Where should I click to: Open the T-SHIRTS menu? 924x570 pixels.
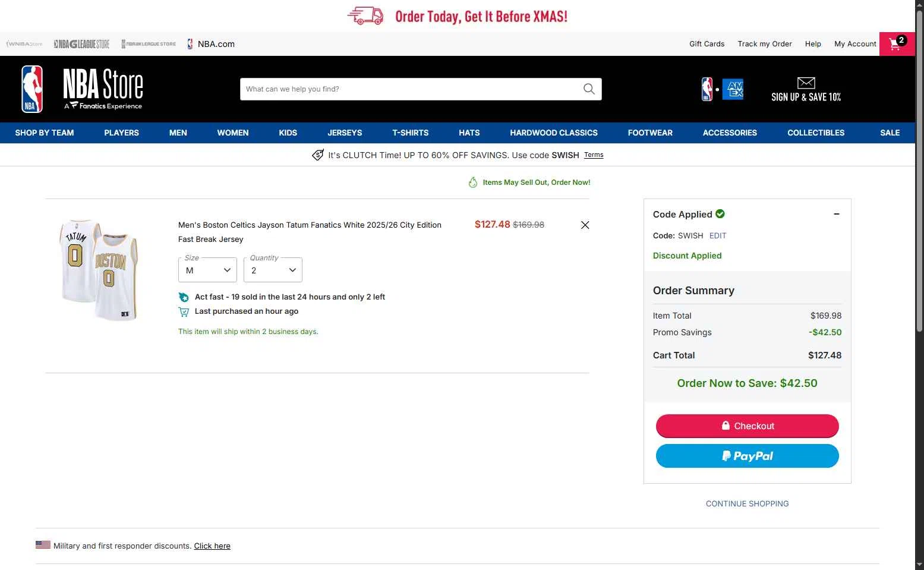pyautogui.click(x=411, y=133)
